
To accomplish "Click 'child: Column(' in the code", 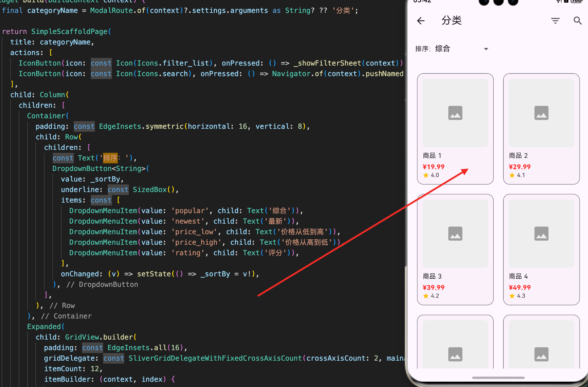I will coord(40,95).
